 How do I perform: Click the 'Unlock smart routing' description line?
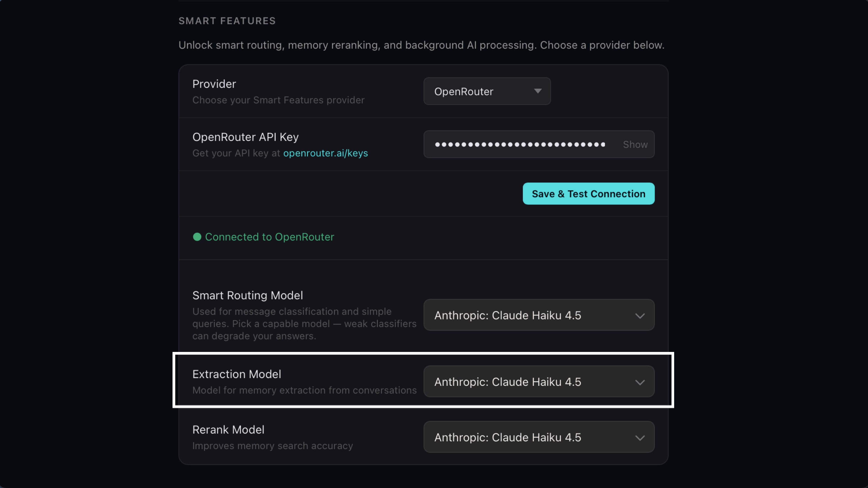coord(421,45)
